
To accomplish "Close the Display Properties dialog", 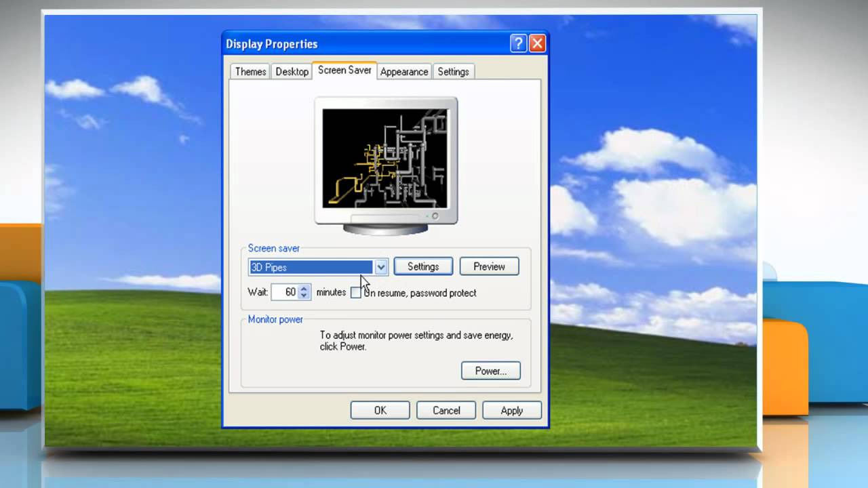I will (x=537, y=44).
